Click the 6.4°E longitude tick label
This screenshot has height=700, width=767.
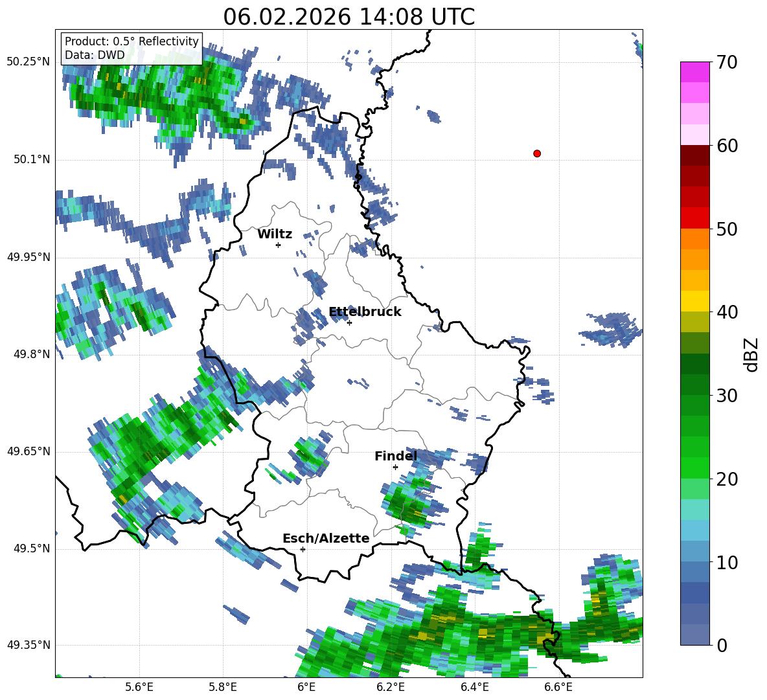[474, 688]
